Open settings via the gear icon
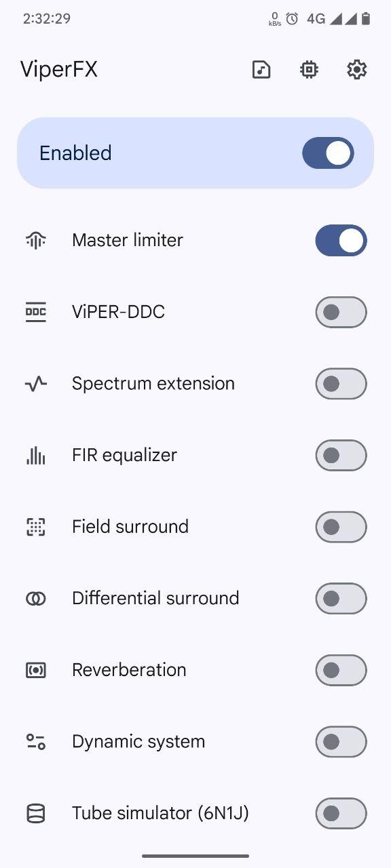 click(x=356, y=69)
